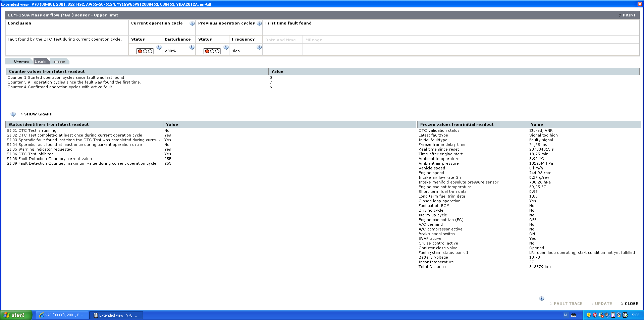Image resolution: width=644 pixels, height=320 pixels.
Task: Click VirtualBox cube tray icon
Action: pyautogui.click(x=619, y=315)
